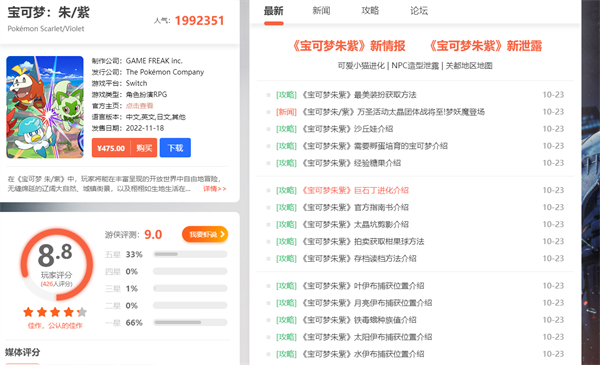Screen dimensions: 600x365
Task: Open the 新闻 tab
Action: pyautogui.click(x=321, y=11)
